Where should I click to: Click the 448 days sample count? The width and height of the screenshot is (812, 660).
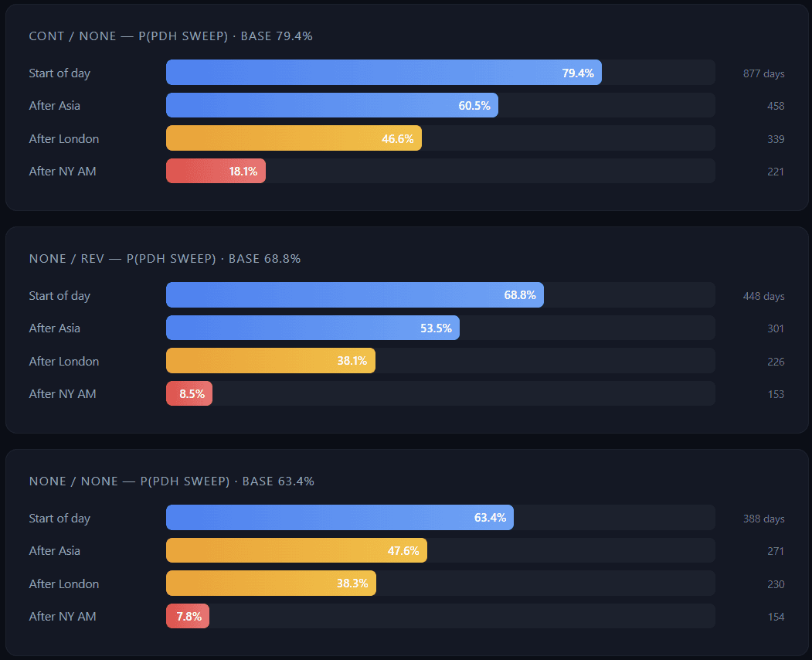click(763, 297)
